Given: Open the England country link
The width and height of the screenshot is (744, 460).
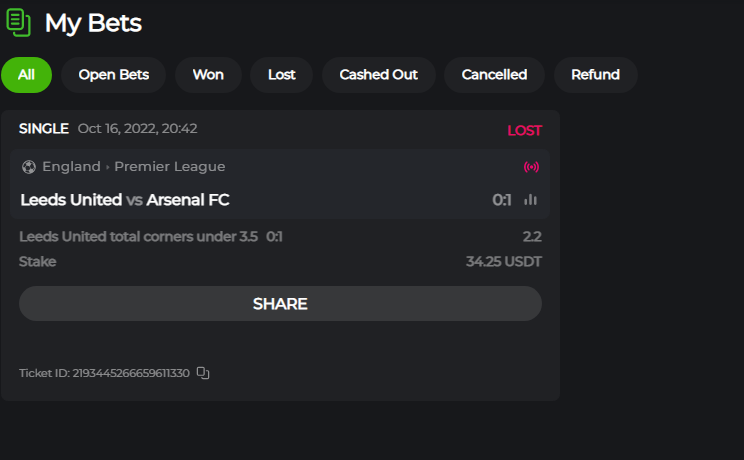Looking at the screenshot, I should tap(71, 167).
